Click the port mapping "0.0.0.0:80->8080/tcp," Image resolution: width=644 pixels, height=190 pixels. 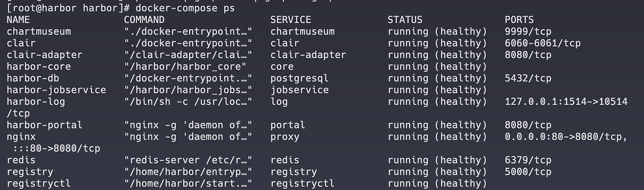pyautogui.click(x=566, y=137)
